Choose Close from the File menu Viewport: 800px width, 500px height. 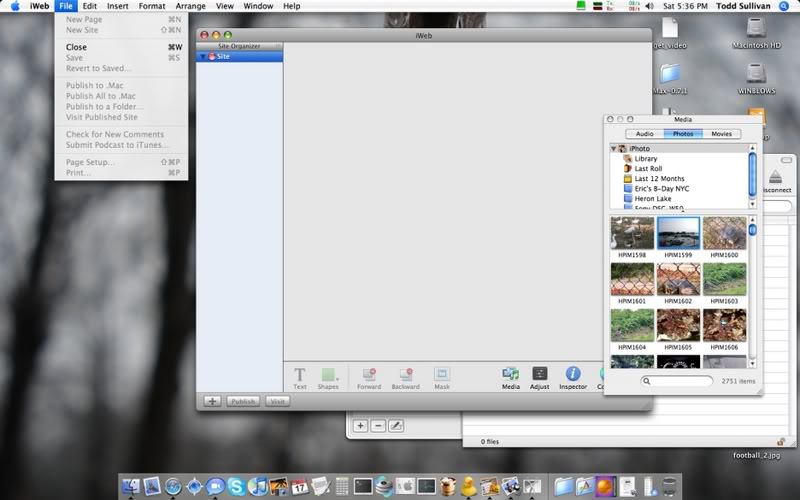point(121,47)
